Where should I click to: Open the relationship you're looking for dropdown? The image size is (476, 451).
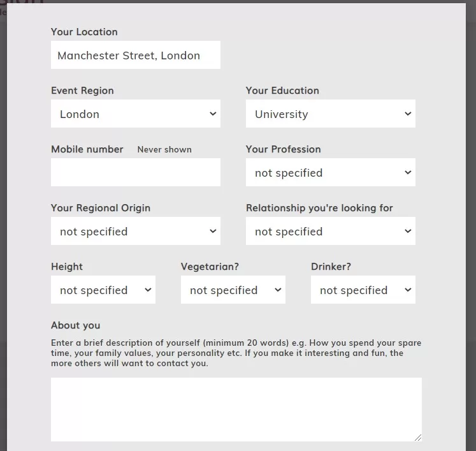click(x=330, y=232)
